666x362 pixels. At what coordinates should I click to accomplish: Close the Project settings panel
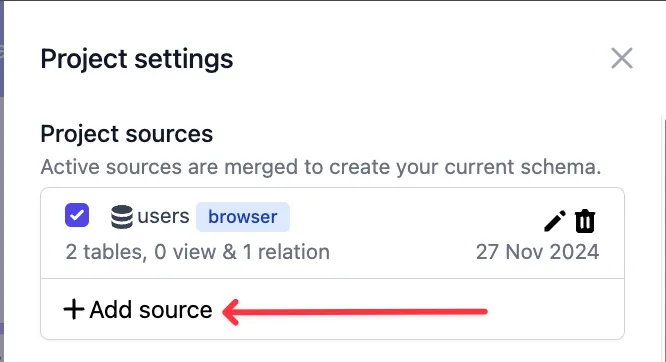coord(622,58)
